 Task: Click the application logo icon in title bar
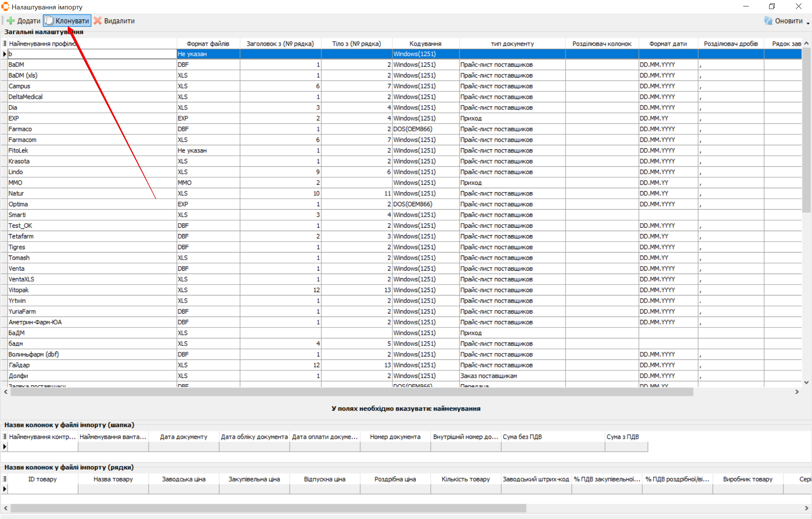[x=5, y=6]
